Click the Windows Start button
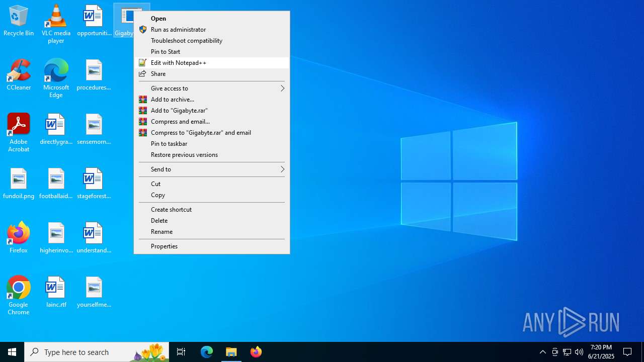Viewport: 644px width, 362px height. coord(12,352)
